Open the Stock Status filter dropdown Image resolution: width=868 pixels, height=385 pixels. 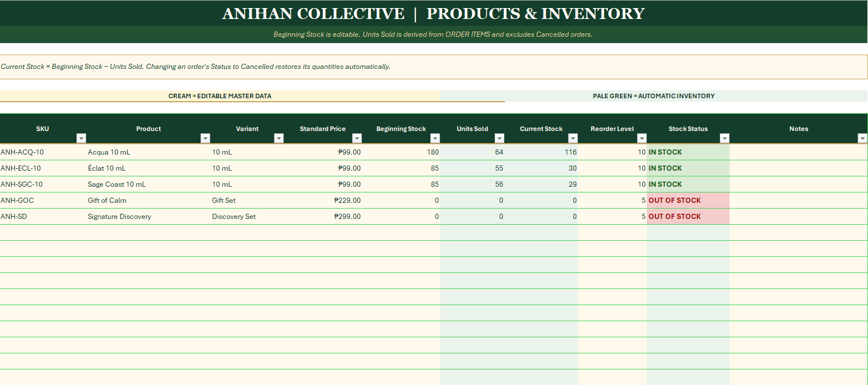[x=724, y=138]
